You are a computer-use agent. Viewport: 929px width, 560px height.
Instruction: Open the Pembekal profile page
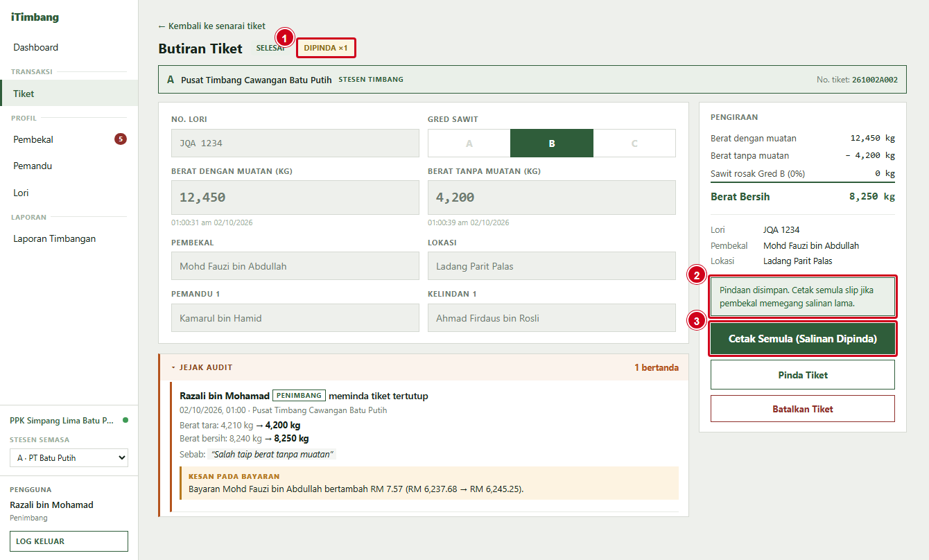pyautogui.click(x=69, y=139)
